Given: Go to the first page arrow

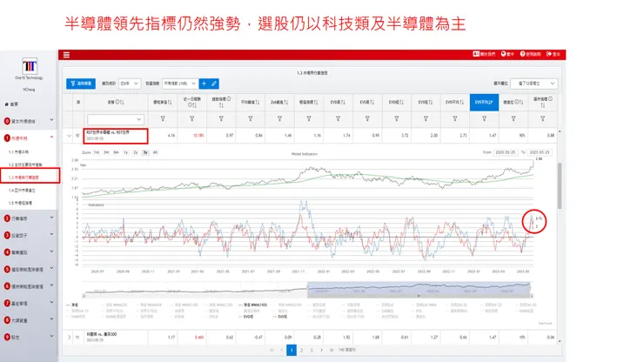Looking at the screenshot, I should [x=272, y=350].
